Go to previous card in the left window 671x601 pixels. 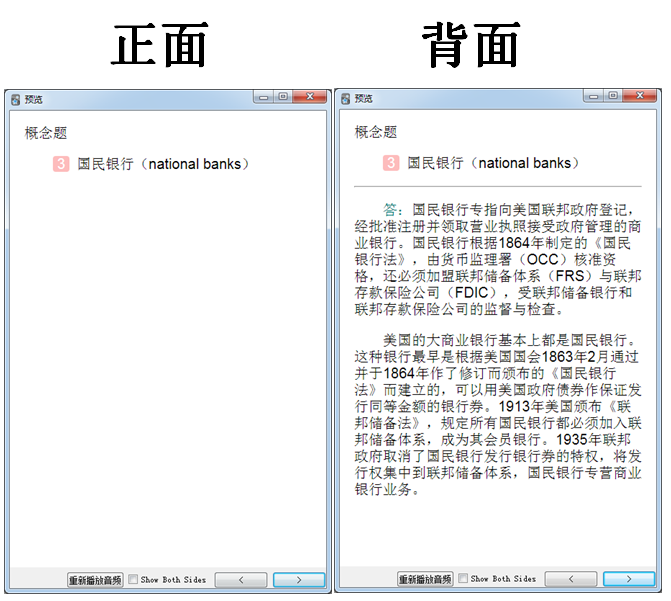[241, 580]
